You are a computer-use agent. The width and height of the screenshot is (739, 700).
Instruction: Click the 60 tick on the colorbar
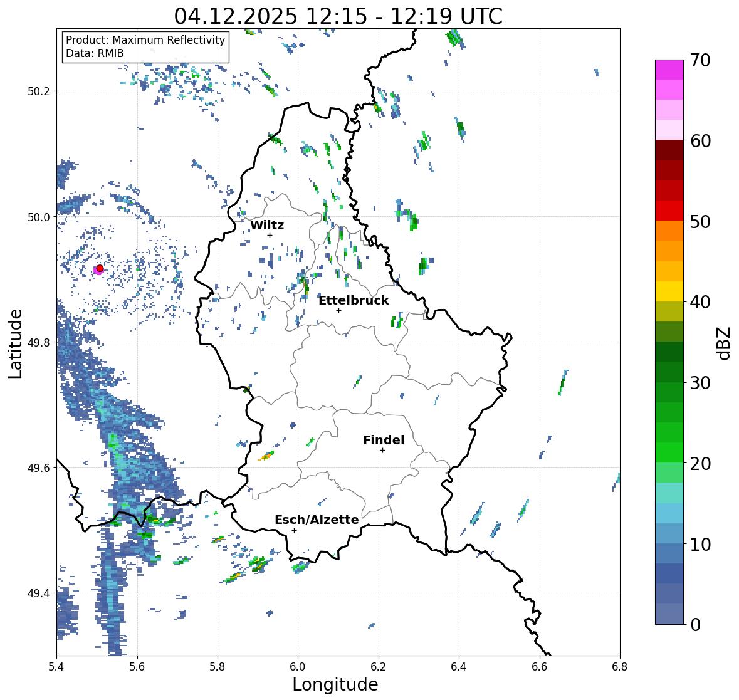pyautogui.click(x=700, y=141)
